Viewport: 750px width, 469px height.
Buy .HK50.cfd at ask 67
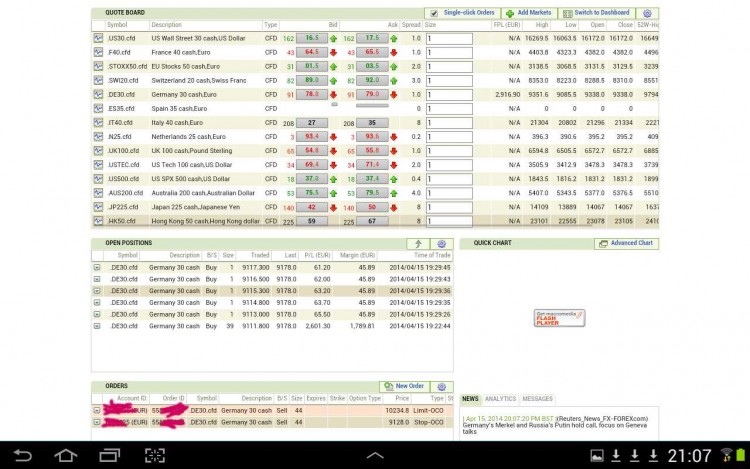point(372,221)
